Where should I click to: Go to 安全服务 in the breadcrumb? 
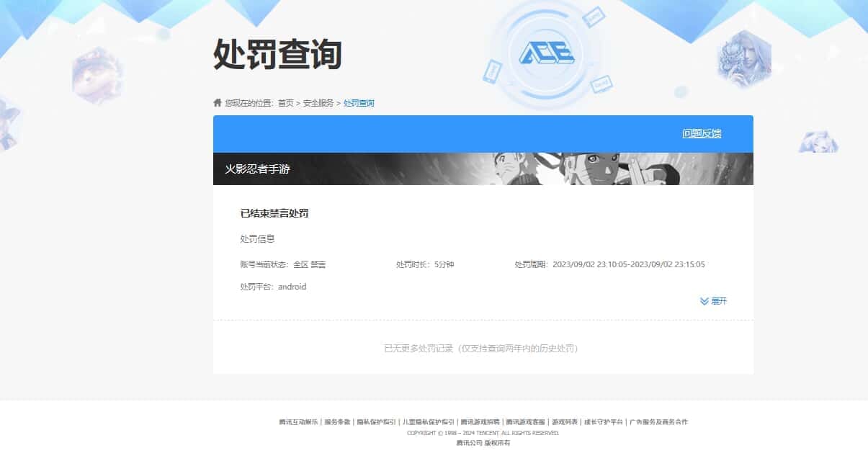coord(318,103)
